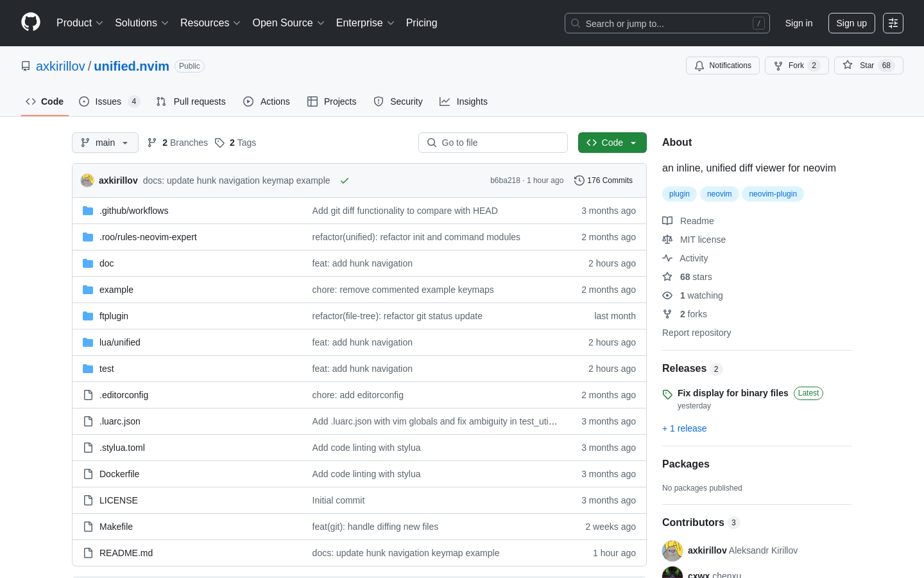Click the Sign in link
The image size is (924, 578).
pos(799,23)
